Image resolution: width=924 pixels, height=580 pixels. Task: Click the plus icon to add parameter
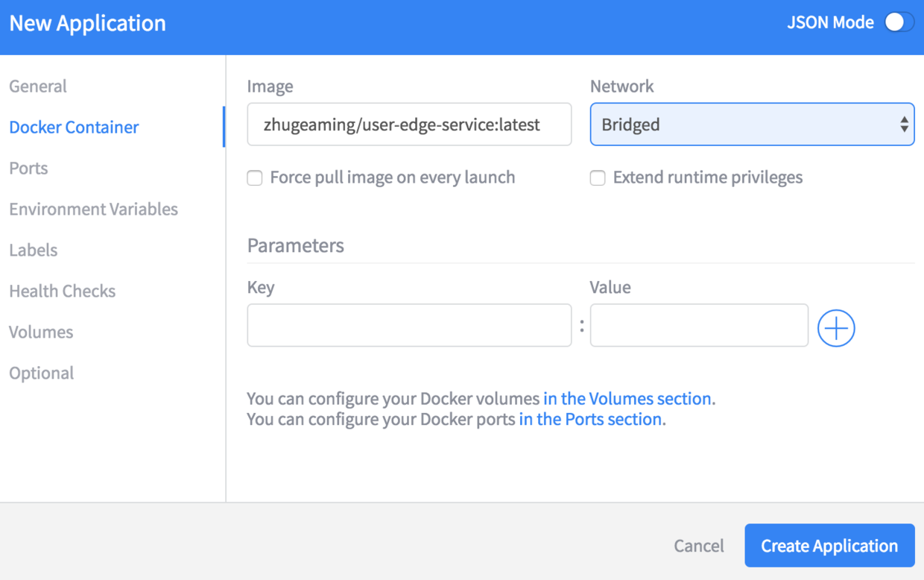tap(836, 328)
